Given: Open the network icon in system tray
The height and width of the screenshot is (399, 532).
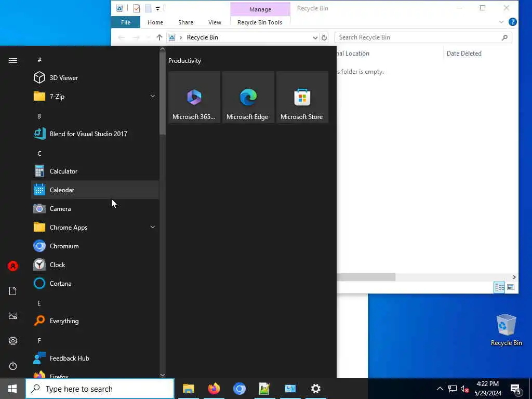Looking at the screenshot, I should [453, 389].
